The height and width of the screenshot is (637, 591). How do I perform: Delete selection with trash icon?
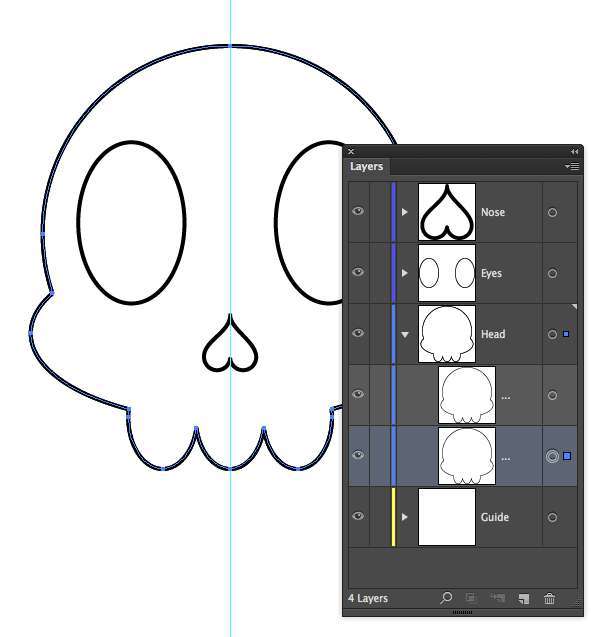click(x=549, y=598)
